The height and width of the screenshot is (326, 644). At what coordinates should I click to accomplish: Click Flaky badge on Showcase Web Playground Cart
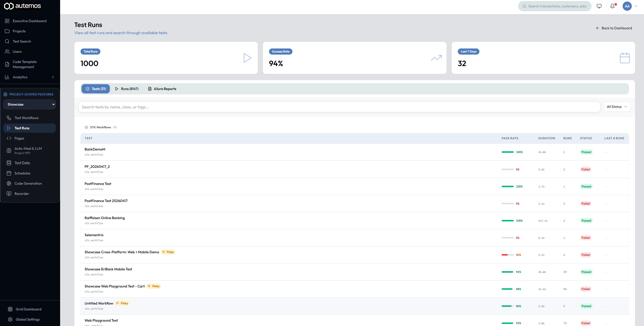pos(154,286)
